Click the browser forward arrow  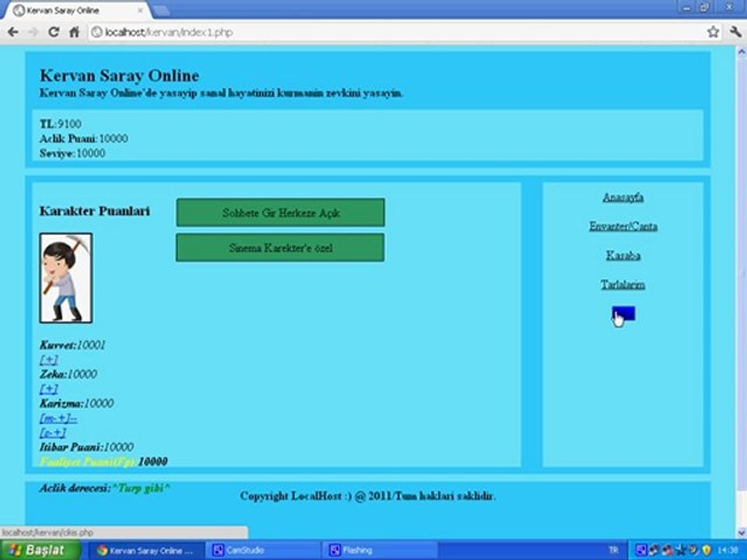[33, 32]
